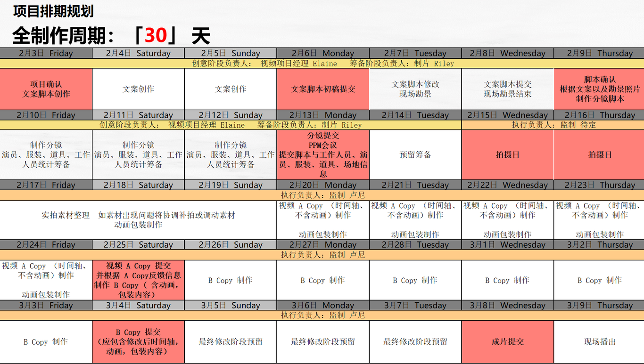Select the 预留筹备 cell
This screenshot has width=644, height=364.
click(x=415, y=154)
